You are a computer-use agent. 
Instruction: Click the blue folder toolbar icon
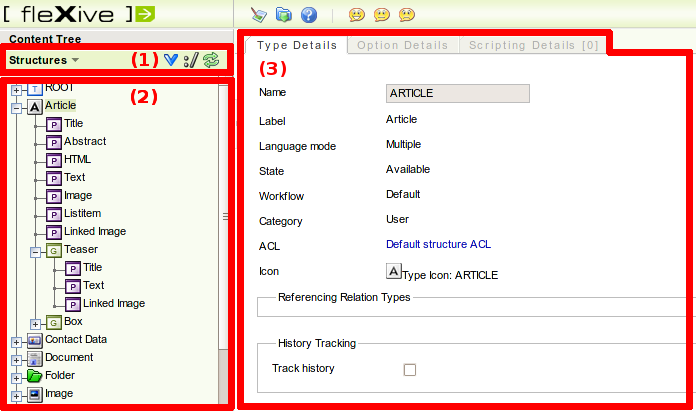coord(284,15)
